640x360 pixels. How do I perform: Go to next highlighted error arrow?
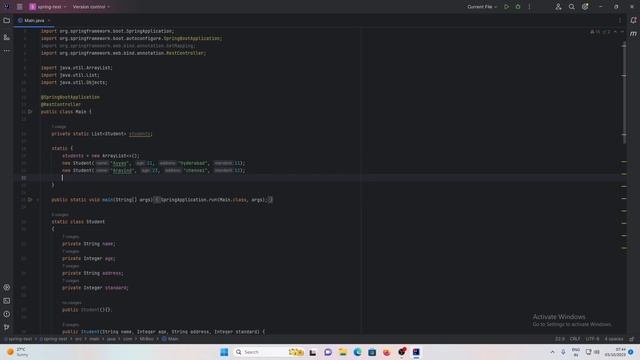click(x=622, y=32)
